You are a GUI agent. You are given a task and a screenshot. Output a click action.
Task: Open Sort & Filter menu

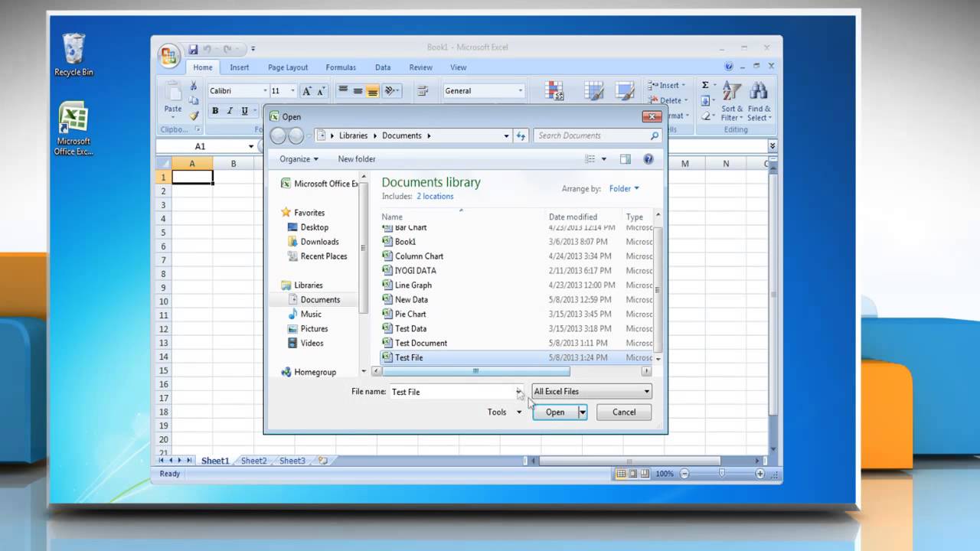(733, 102)
